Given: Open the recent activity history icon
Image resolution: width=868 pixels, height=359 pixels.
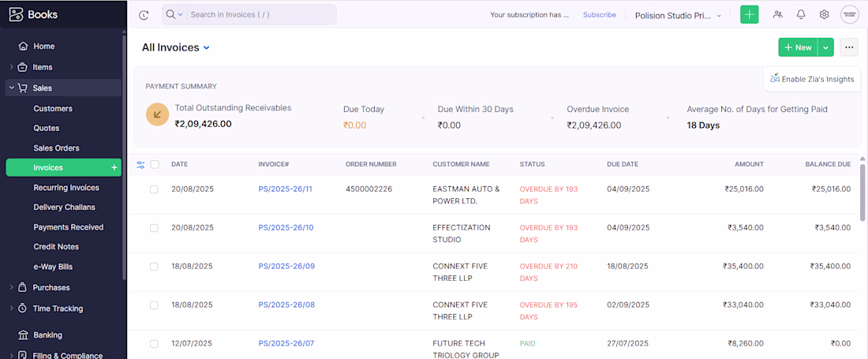Looking at the screenshot, I should 144,15.
